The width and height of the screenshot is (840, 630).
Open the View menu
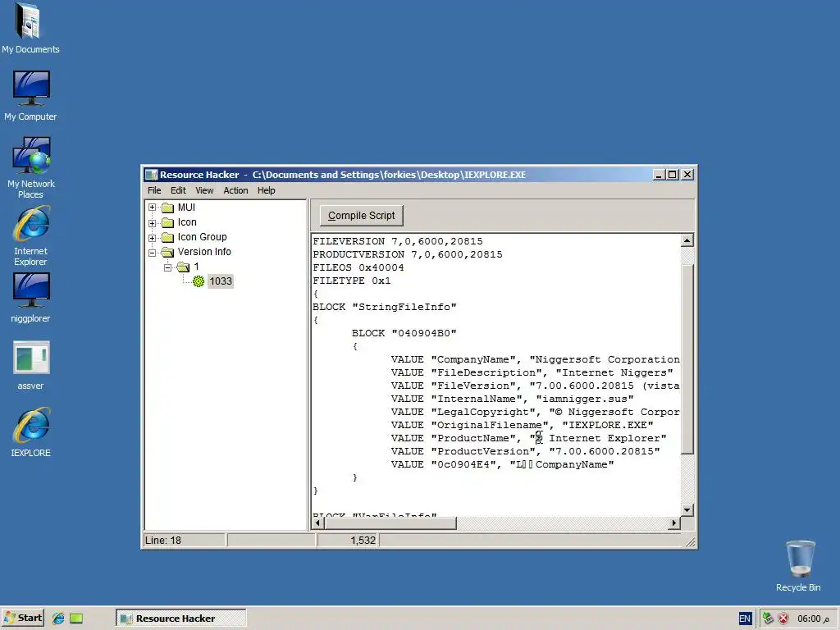pos(204,190)
